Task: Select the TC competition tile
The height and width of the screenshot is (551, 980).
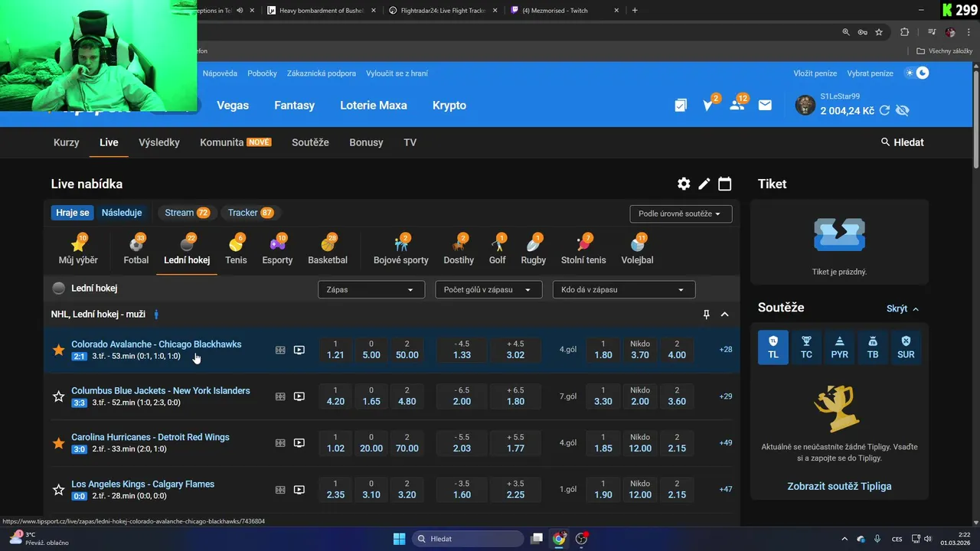Action: pos(806,347)
